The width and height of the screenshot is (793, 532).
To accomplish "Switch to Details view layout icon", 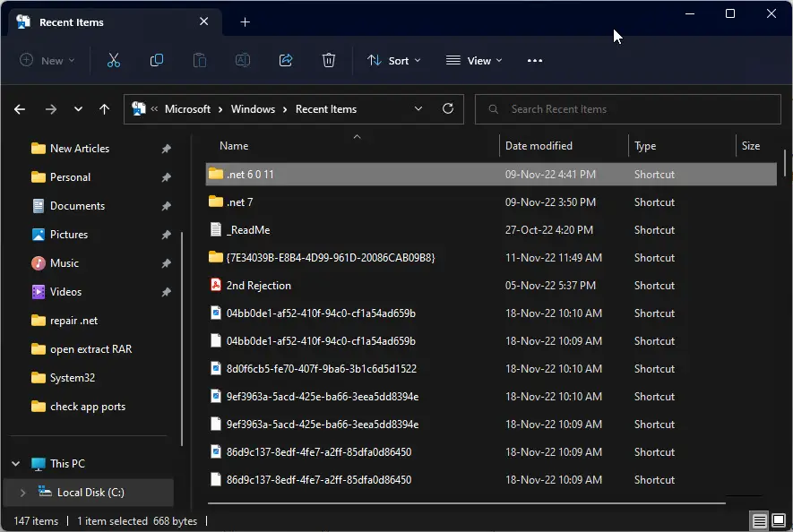I will click(x=759, y=520).
